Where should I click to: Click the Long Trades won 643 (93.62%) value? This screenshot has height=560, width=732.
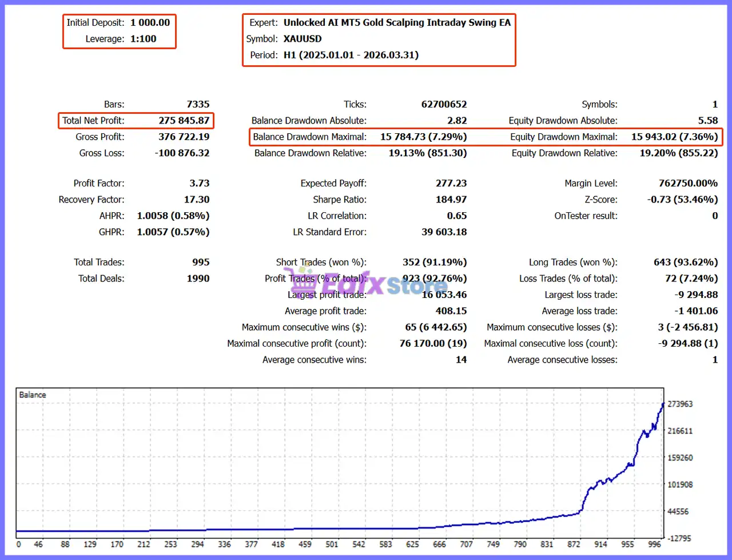tap(686, 263)
